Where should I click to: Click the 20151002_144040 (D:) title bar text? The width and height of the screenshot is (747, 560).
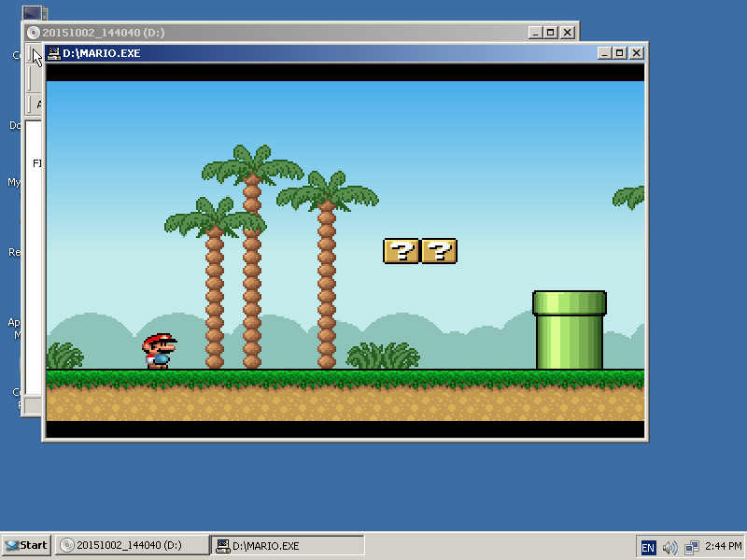(104, 33)
